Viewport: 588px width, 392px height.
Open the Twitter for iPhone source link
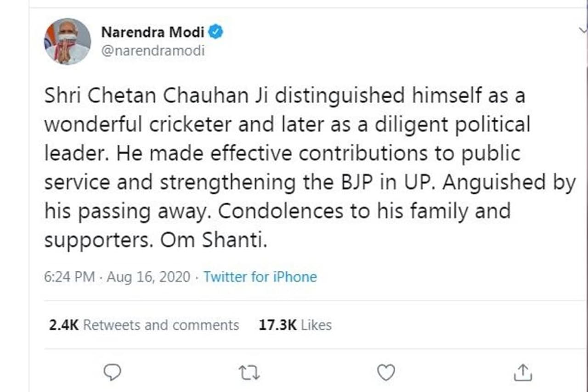(x=260, y=277)
